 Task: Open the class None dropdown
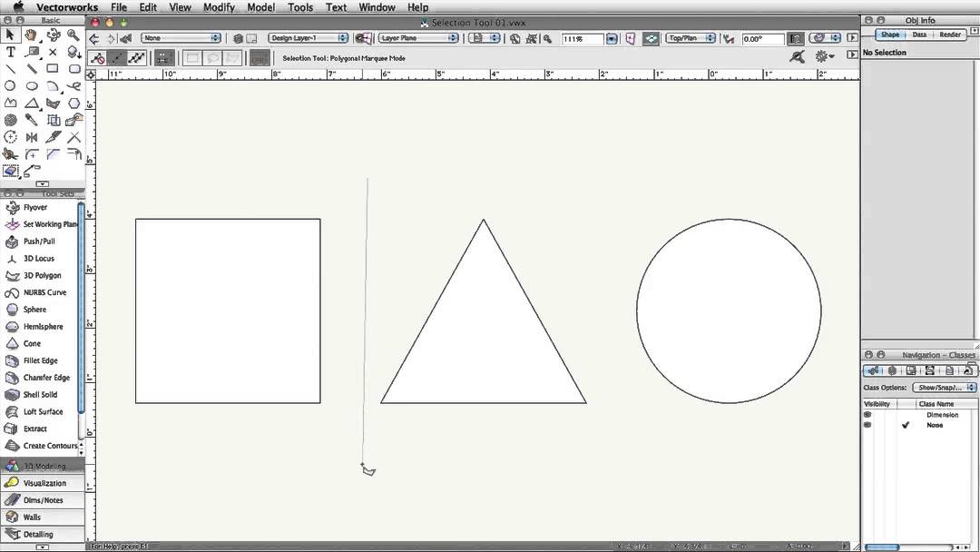coord(181,38)
